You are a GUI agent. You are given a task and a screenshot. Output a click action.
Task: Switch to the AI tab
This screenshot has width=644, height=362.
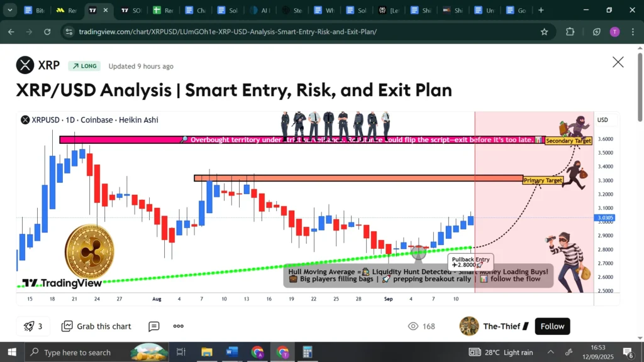(260, 10)
